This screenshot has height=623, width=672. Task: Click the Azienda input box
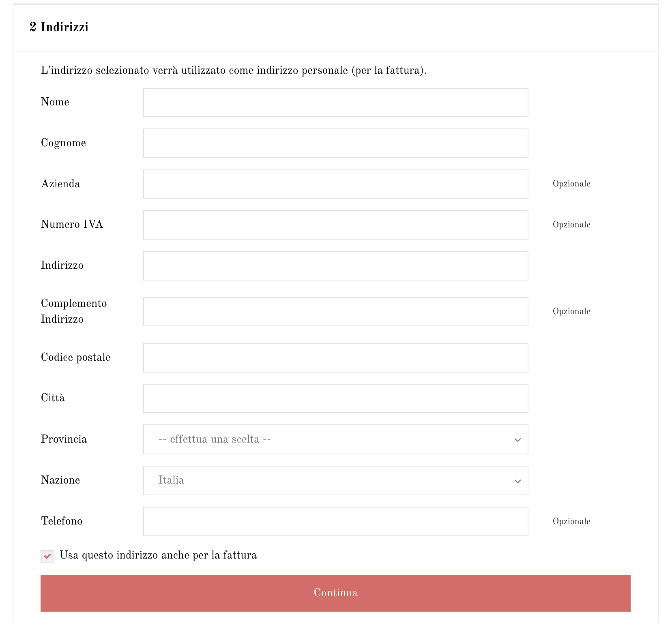click(x=335, y=184)
